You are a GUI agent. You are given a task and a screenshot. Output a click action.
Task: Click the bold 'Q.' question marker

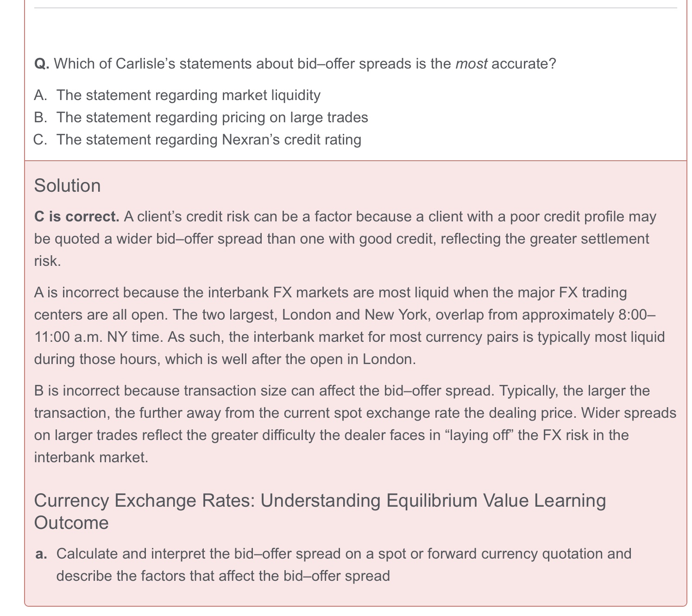(42, 64)
